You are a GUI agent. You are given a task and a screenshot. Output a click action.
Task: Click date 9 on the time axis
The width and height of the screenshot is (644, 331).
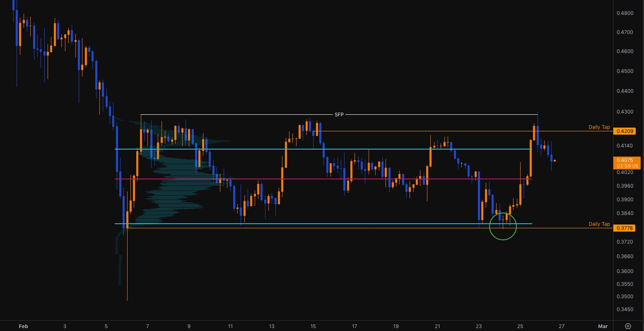(x=189, y=326)
